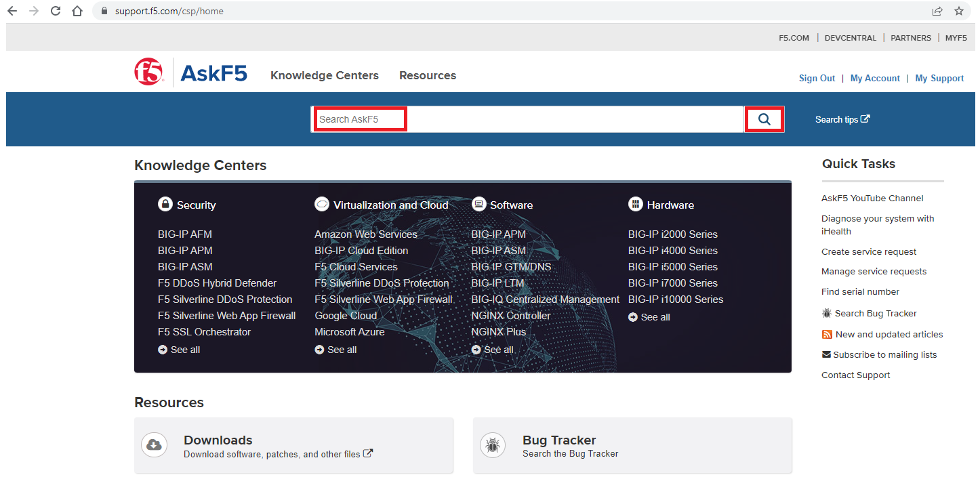The height and width of the screenshot is (477, 980).
Task: Open BIG-IP AFM under Security
Action: click(185, 234)
